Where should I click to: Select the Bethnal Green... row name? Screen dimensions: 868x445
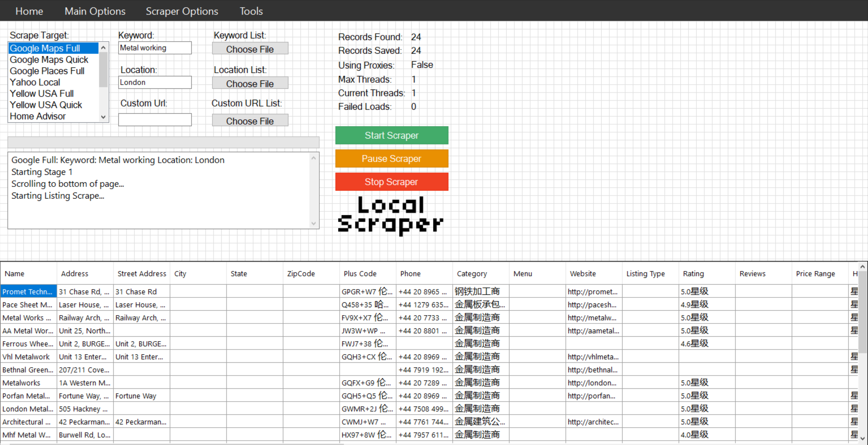pyautogui.click(x=29, y=369)
